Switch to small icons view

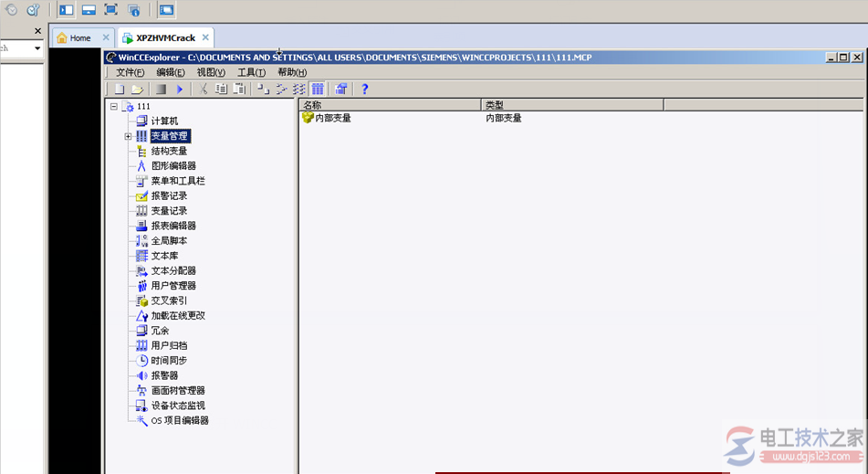coord(281,89)
